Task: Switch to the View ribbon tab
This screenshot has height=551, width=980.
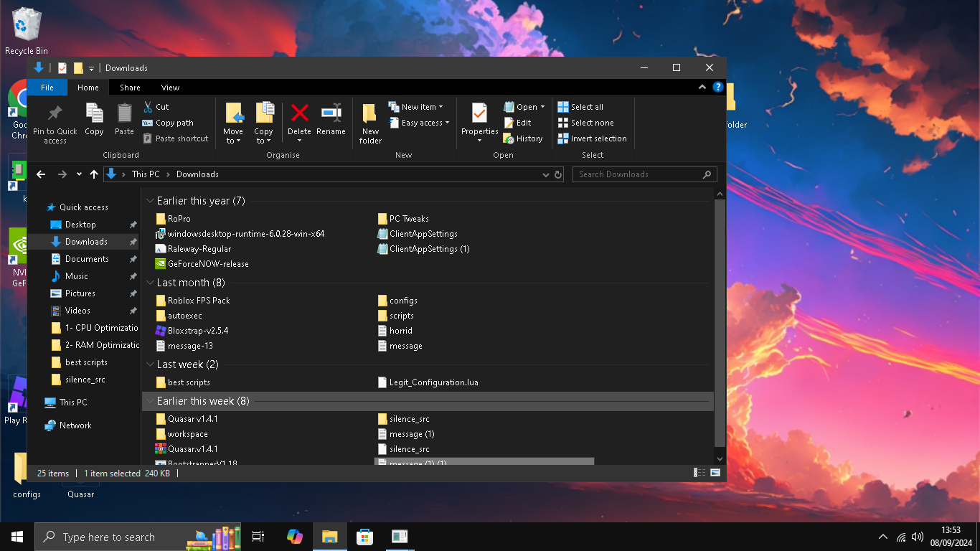Action: pyautogui.click(x=170, y=88)
